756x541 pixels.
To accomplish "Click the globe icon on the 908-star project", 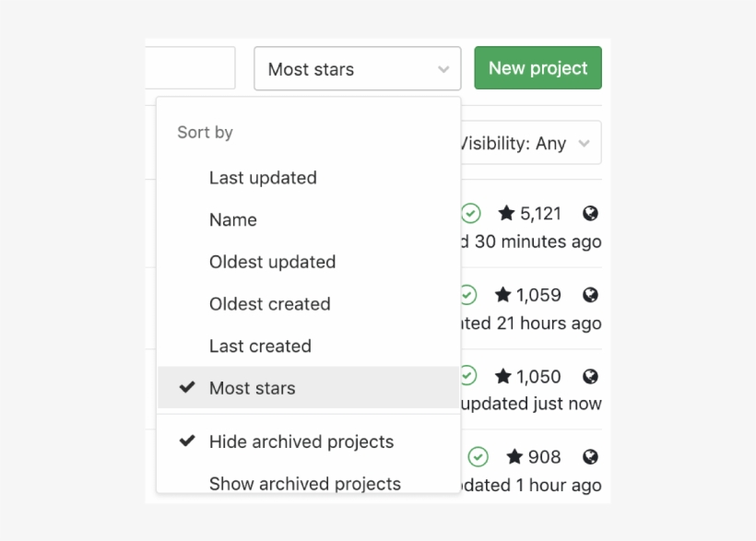I will coord(590,456).
